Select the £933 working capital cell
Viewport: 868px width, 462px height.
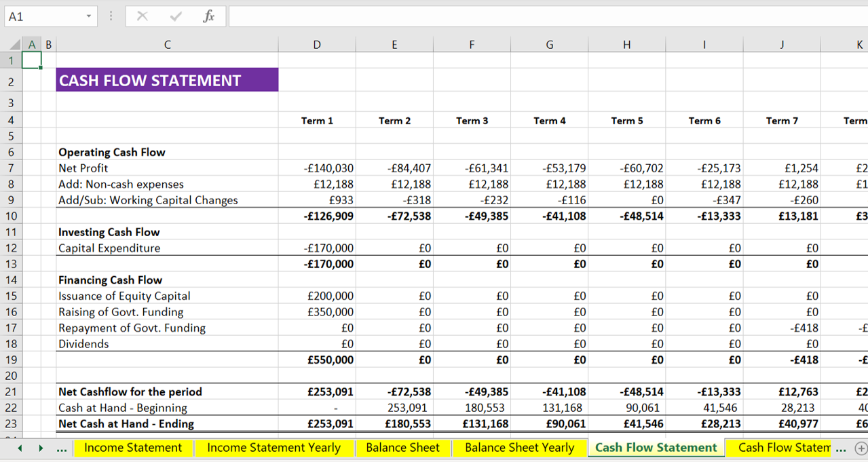click(317, 200)
